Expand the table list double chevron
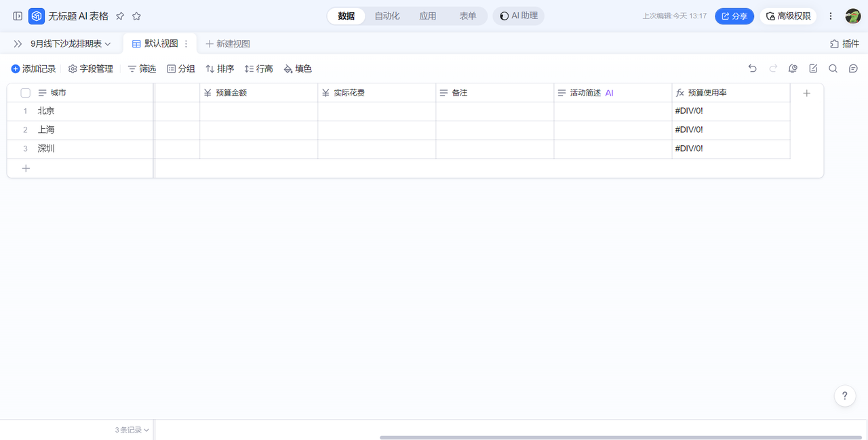This screenshot has height=440, width=868. point(18,43)
